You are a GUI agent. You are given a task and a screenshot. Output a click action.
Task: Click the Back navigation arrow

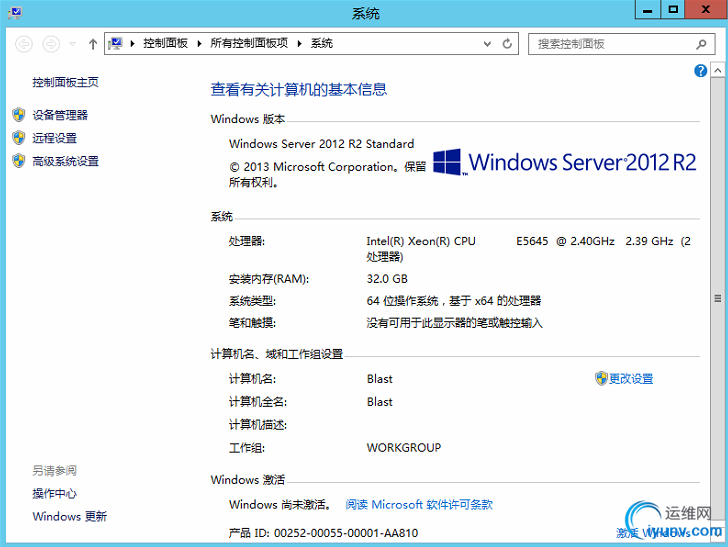tap(24, 44)
